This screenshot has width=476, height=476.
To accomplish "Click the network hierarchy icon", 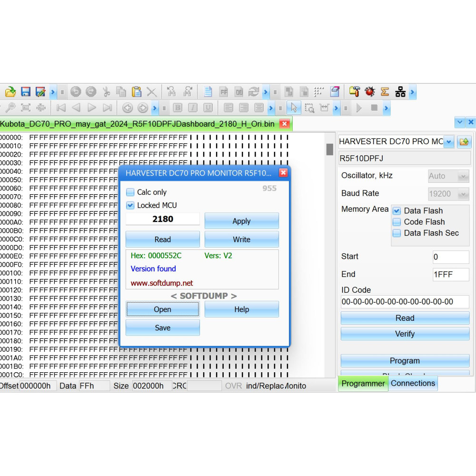I will point(400,92).
